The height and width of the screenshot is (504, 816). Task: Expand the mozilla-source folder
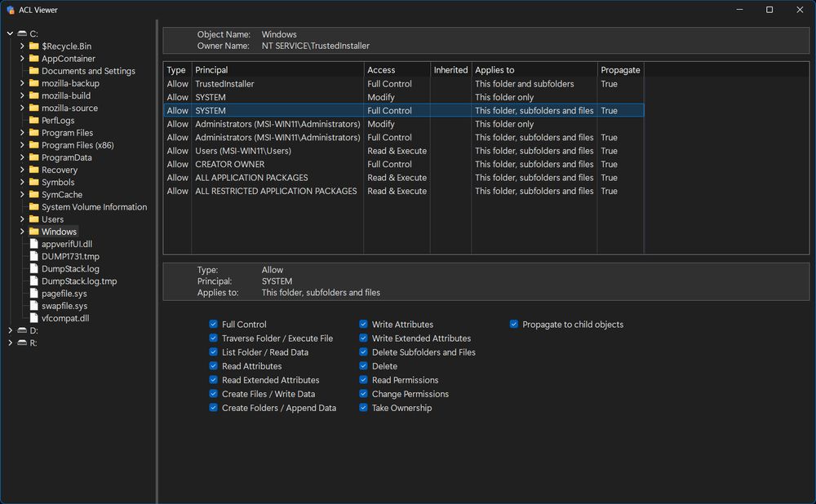point(22,108)
